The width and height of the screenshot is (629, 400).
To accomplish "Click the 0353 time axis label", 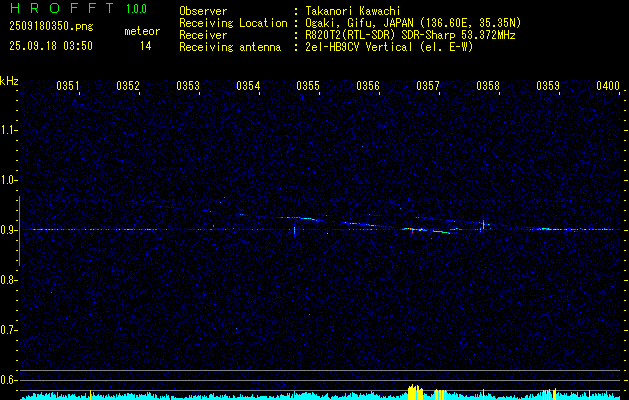I will pyautogui.click(x=188, y=86).
